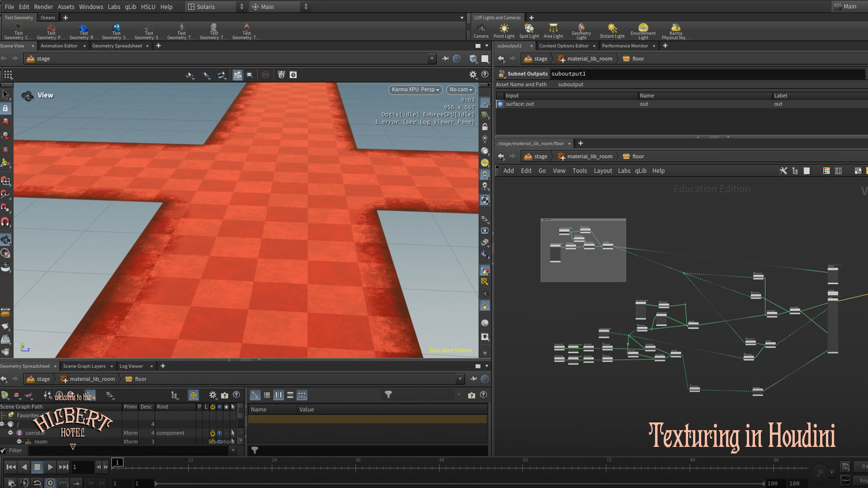Open the Layout menu in network editor

pos(602,171)
